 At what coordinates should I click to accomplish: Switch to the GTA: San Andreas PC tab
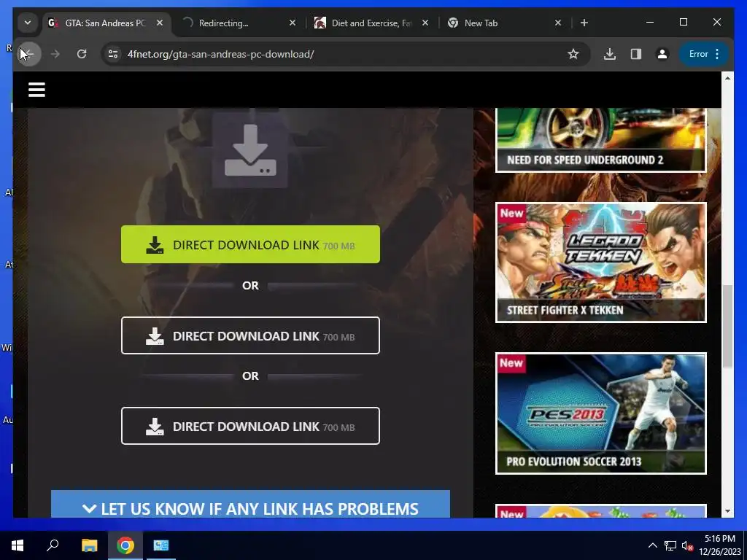[x=107, y=23]
